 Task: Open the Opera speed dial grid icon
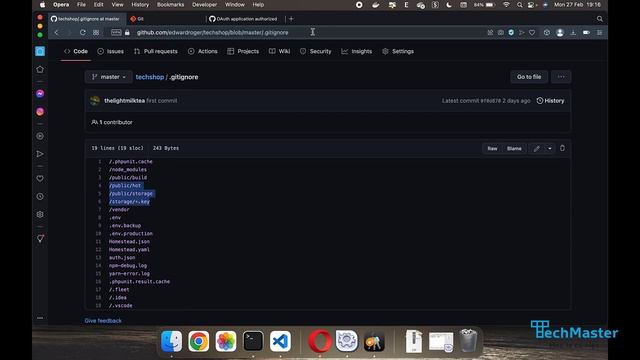pyautogui.click(x=96, y=33)
